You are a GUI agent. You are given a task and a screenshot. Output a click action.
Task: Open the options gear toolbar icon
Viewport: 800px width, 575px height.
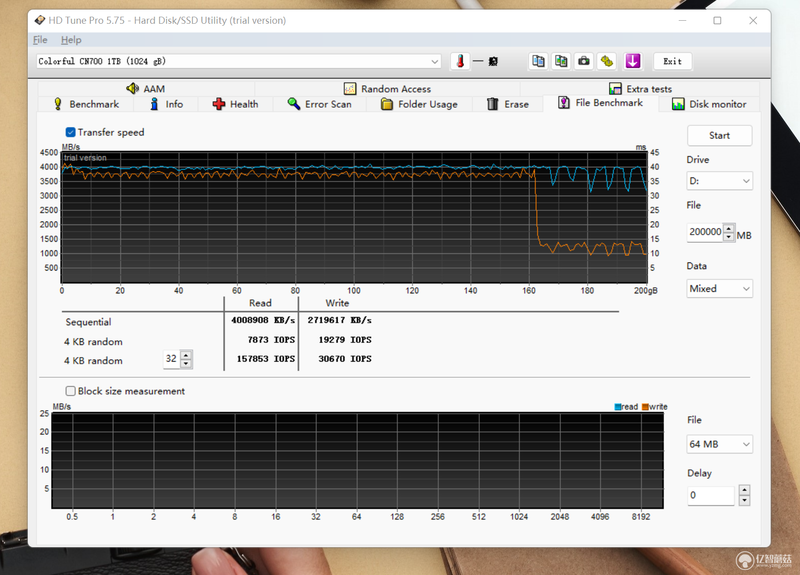click(x=607, y=61)
